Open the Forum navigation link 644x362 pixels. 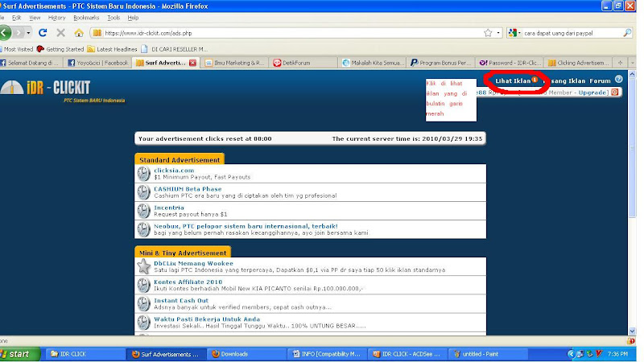600,81
